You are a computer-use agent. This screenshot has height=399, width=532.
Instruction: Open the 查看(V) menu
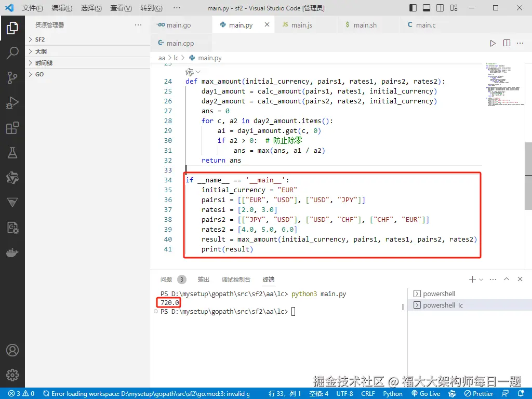tap(121, 8)
